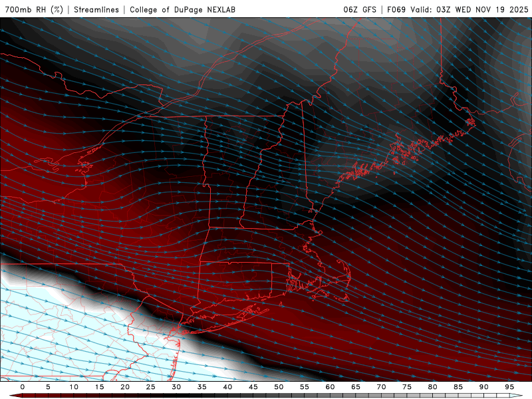Image resolution: width=532 pixels, height=399 pixels.
Task: Pick the "35" legend label
Action: [202, 387]
